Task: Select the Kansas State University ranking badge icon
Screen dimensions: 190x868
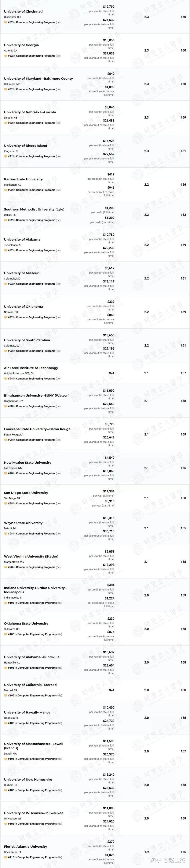Action: click(5, 190)
